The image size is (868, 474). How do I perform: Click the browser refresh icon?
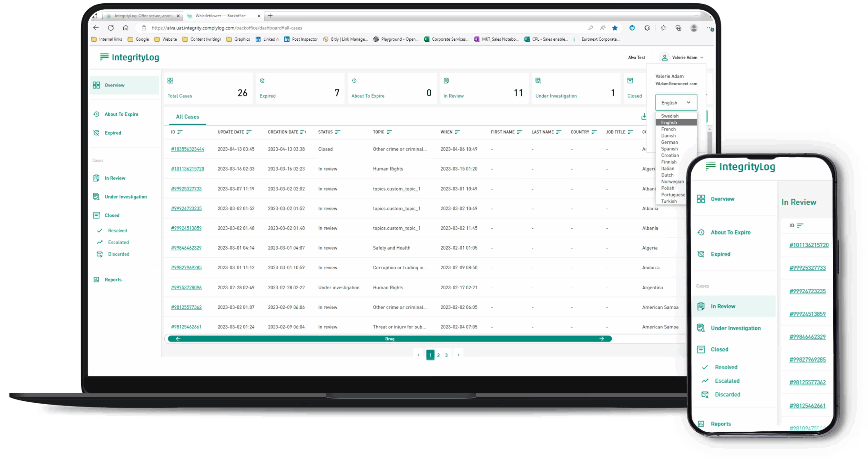(111, 28)
